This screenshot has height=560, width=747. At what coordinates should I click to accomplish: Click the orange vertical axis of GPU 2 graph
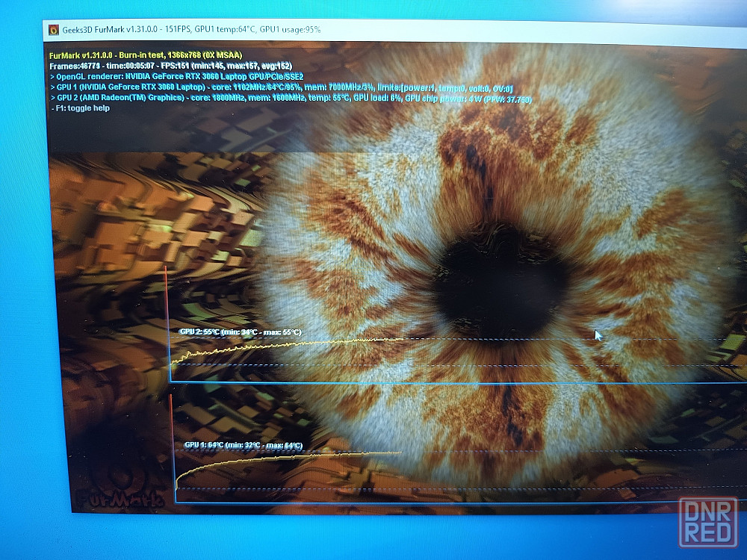(x=166, y=314)
